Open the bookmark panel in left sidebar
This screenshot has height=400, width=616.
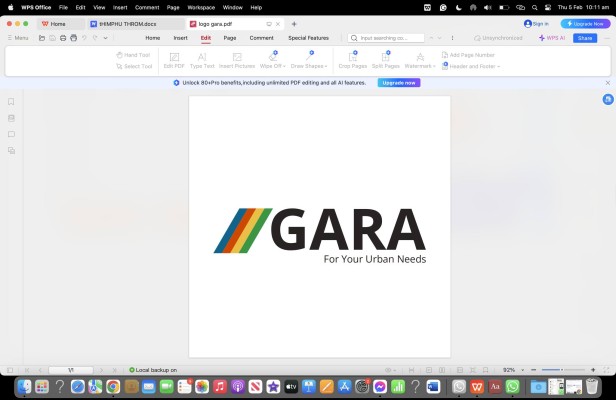point(11,102)
